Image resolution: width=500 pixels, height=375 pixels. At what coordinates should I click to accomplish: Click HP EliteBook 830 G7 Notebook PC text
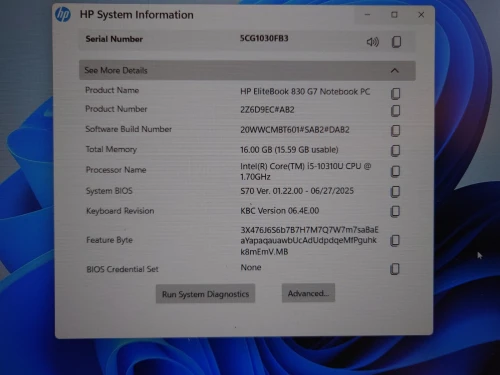pyautogui.click(x=305, y=92)
